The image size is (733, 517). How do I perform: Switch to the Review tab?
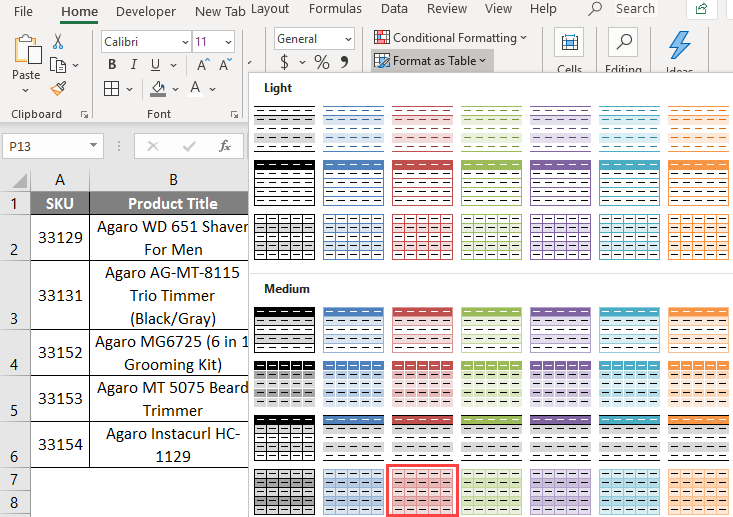[447, 8]
